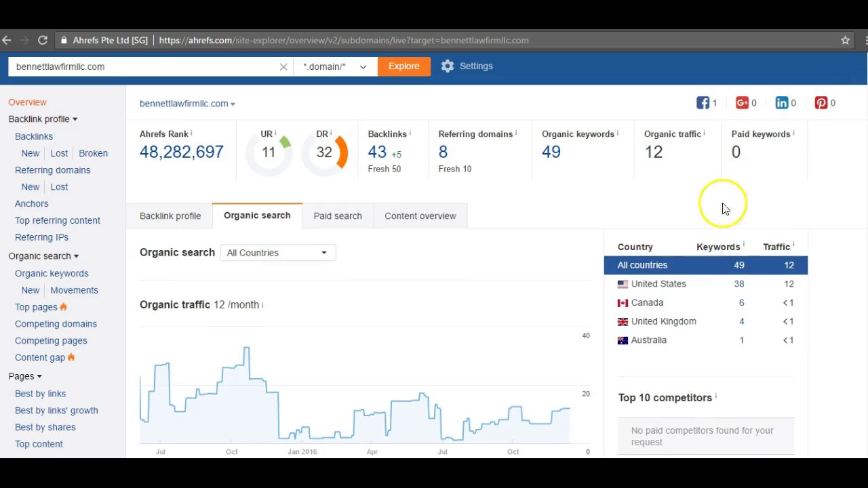Click the LinkedIn share icon
The height and width of the screenshot is (488, 868).
(782, 103)
